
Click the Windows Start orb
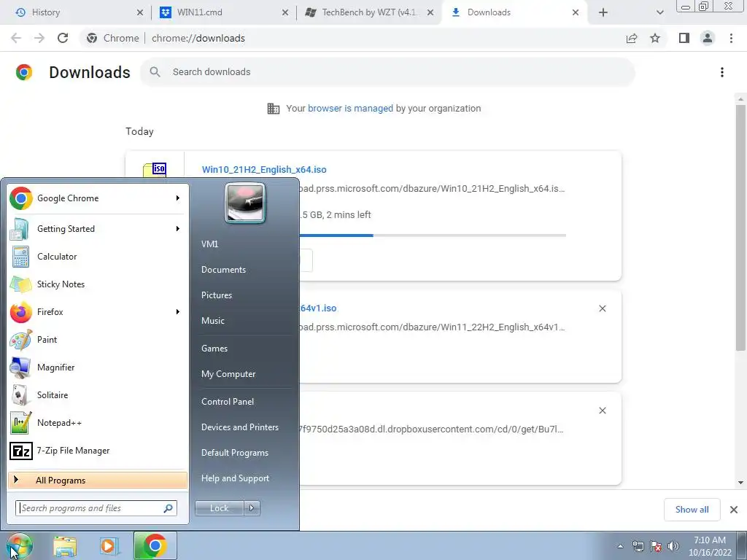19,545
